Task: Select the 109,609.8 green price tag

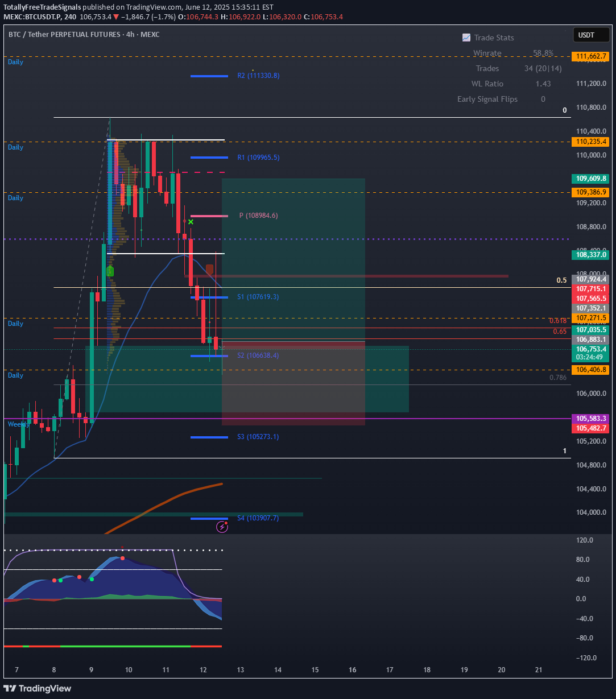Action: point(591,179)
